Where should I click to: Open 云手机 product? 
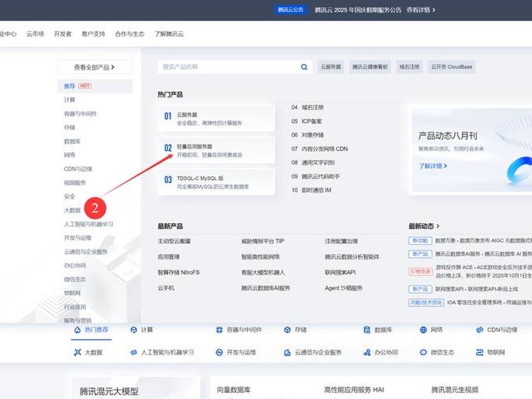point(166,288)
